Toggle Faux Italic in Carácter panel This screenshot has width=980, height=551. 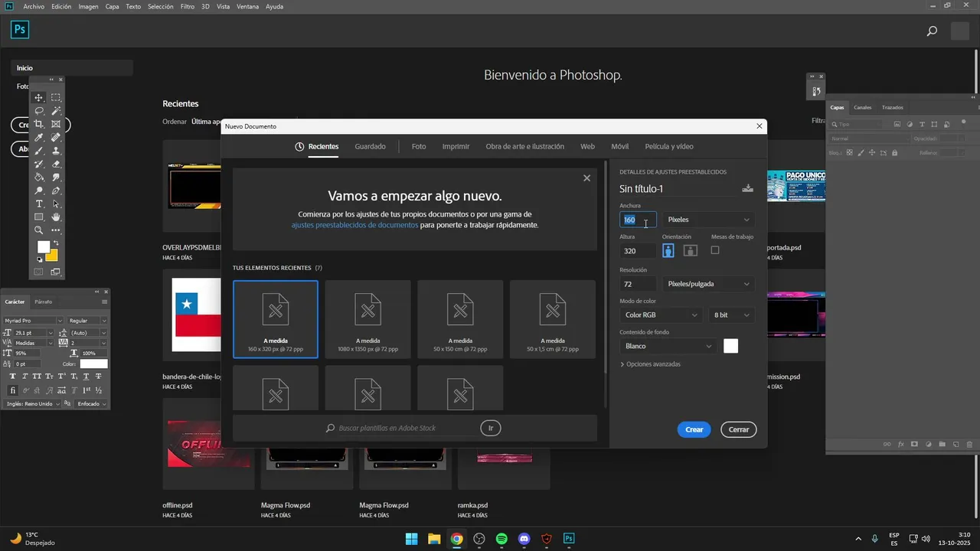(24, 377)
